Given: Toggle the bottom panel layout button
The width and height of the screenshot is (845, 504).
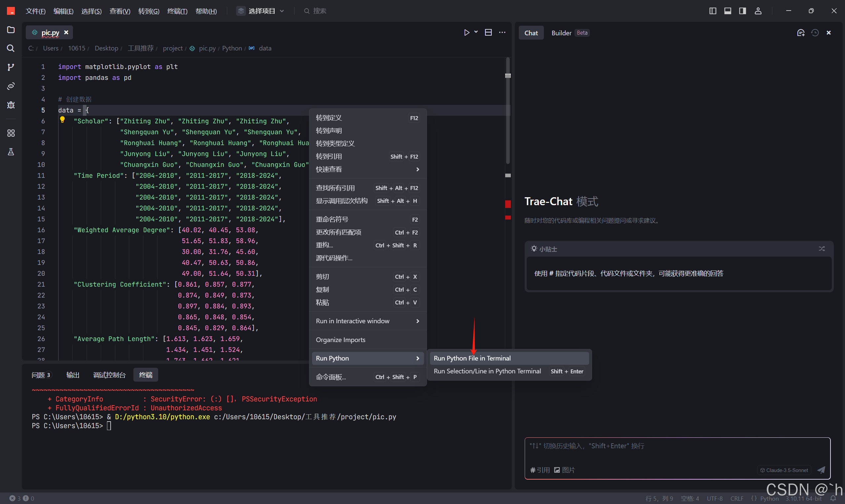Looking at the screenshot, I should (727, 11).
